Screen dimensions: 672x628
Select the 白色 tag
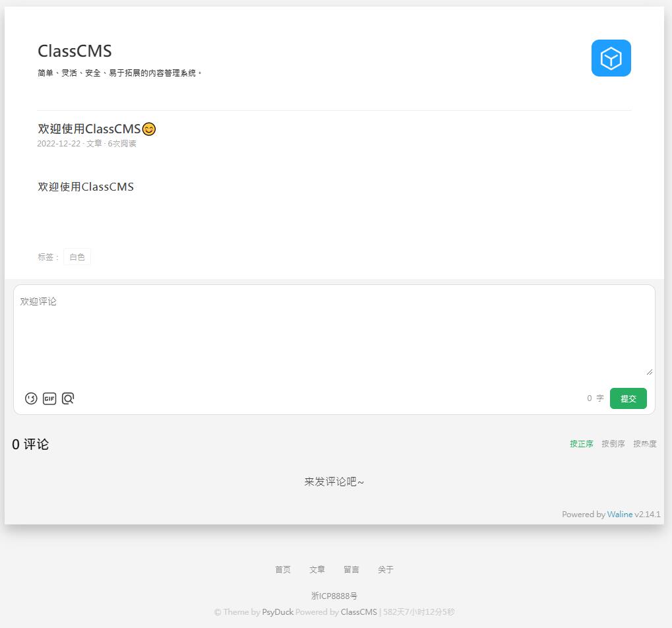pos(77,257)
